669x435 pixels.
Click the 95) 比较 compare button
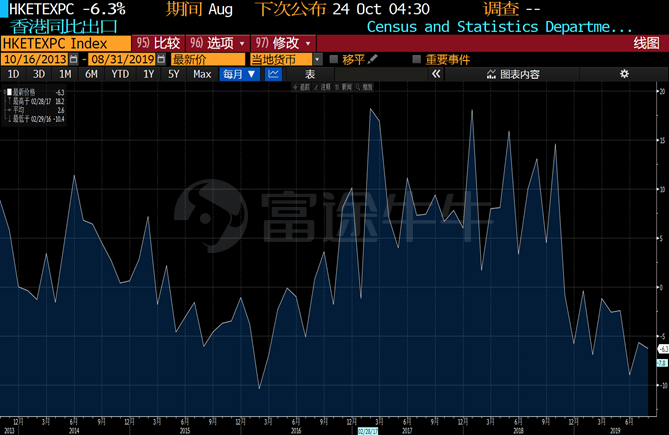(158, 44)
